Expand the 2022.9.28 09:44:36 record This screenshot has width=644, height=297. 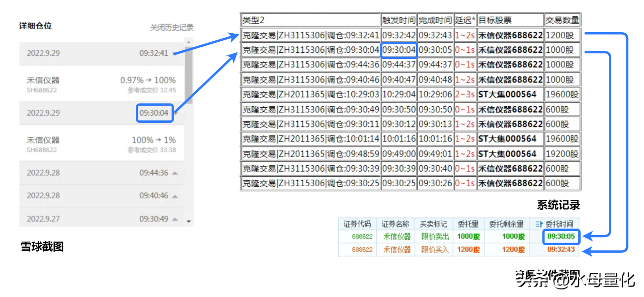pos(175,173)
